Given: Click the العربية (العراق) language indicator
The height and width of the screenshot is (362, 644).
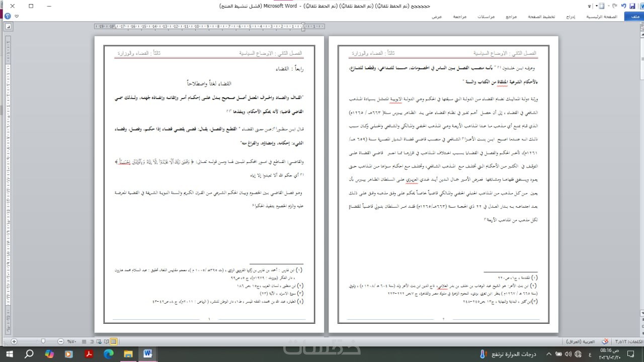Looking at the screenshot, I should (580, 341).
